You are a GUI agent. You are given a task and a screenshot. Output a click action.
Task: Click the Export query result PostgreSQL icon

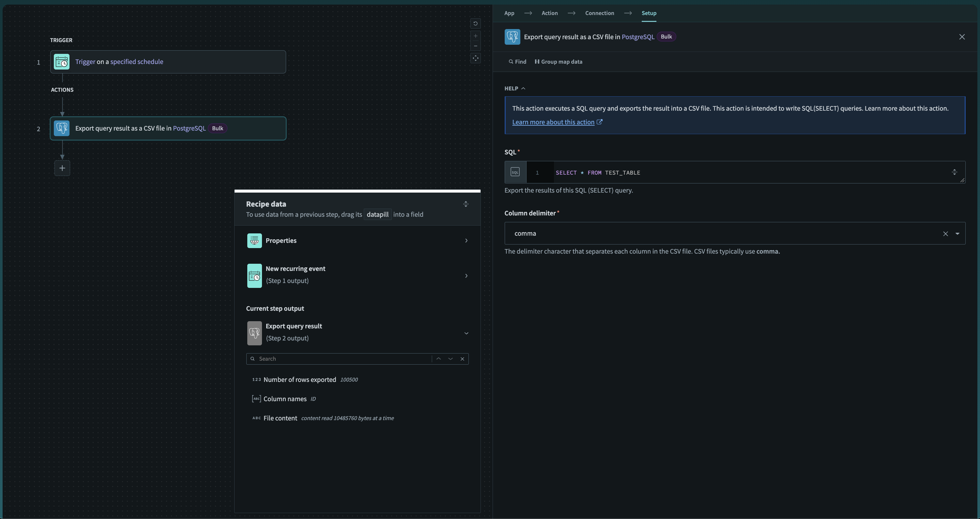[254, 333]
